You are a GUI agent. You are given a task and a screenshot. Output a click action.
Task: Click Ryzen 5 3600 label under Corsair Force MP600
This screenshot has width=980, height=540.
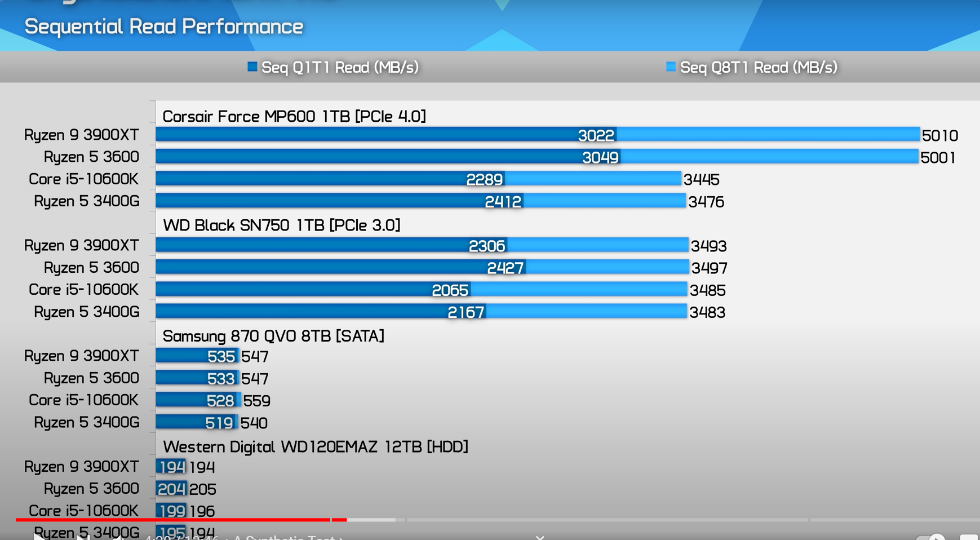click(91, 157)
